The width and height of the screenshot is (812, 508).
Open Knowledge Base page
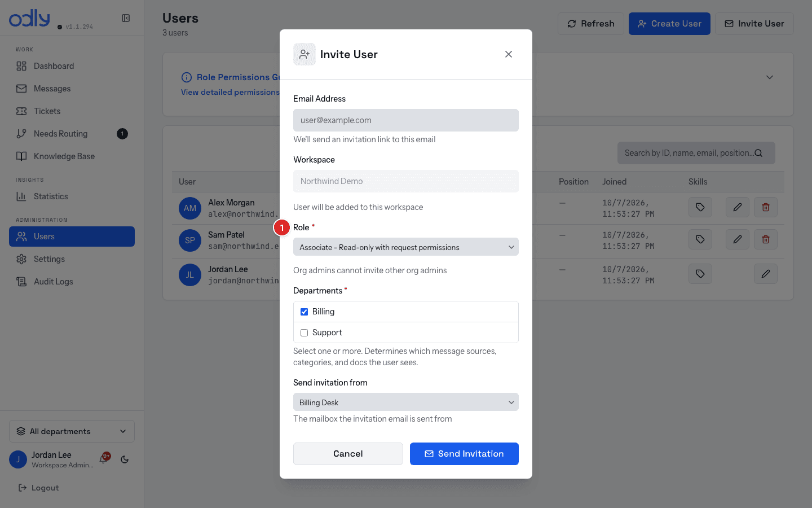72,156
